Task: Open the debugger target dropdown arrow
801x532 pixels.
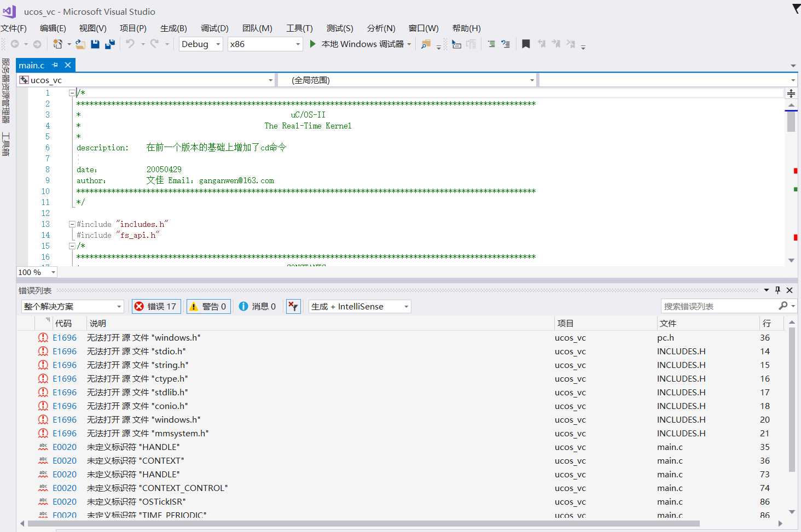Action: point(409,44)
